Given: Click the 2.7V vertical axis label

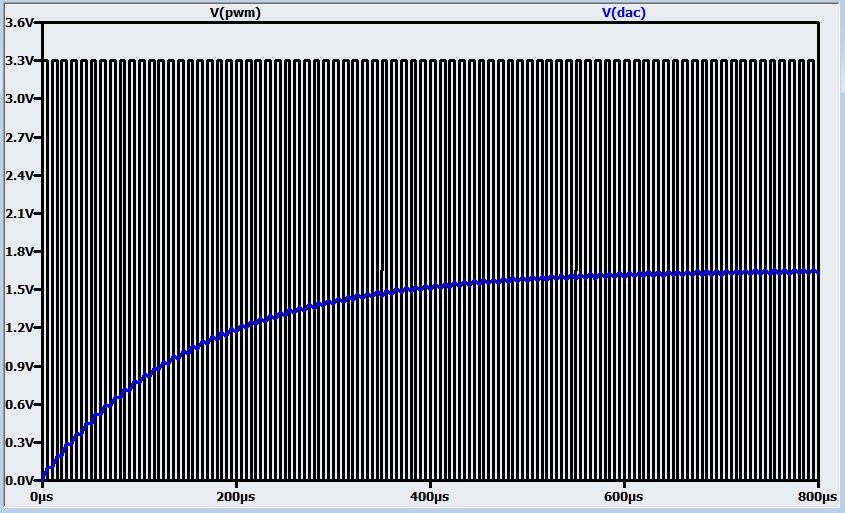Looking at the screenshot, I should click(x=17, y=137).
